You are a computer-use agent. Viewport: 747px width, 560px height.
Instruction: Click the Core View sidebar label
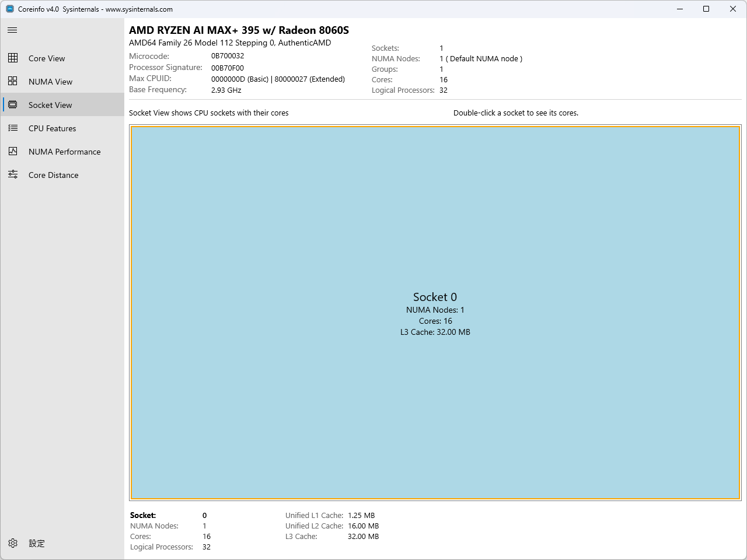tap(47, 58)
